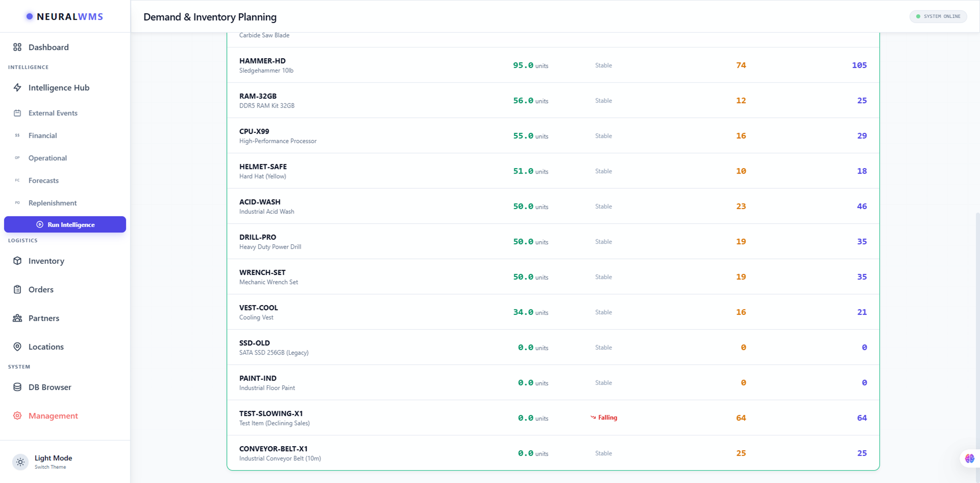Click the Partners people icon
The image size is (980, 483).
17,318
